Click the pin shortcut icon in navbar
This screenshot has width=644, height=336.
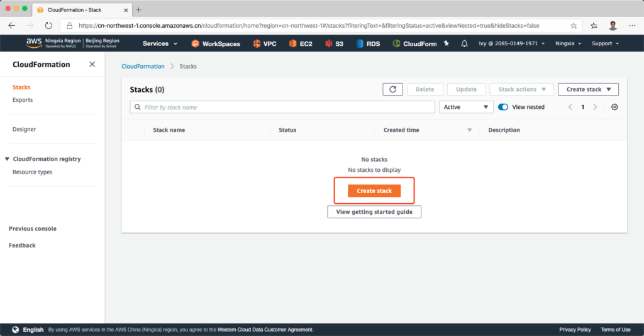[x=447, y=43]
